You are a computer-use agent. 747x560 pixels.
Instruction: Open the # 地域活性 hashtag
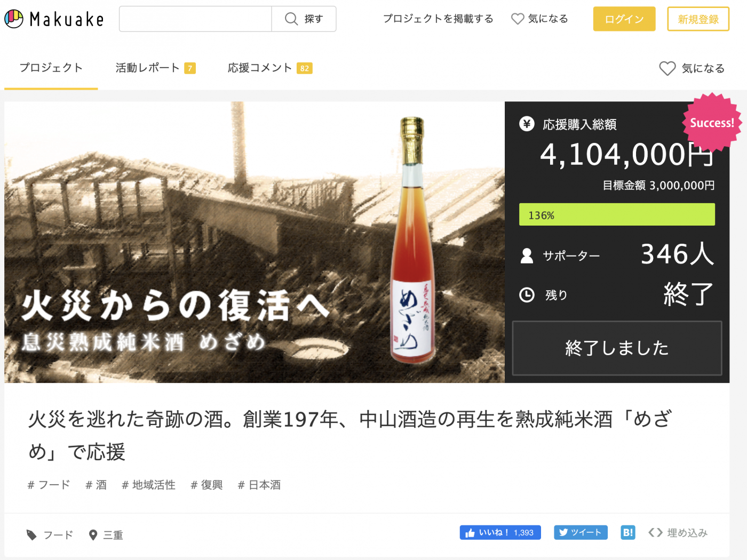148,485
